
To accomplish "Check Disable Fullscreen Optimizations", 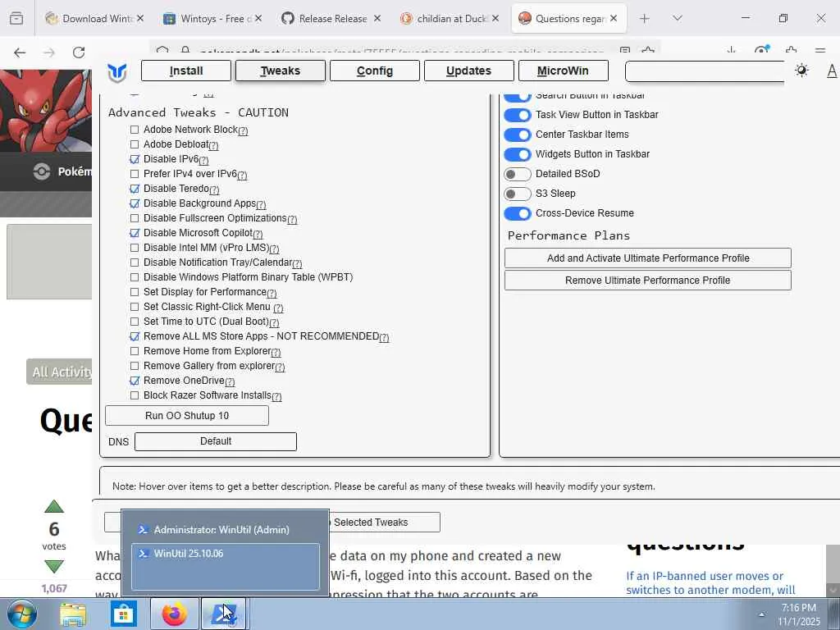I will [135, 218].
